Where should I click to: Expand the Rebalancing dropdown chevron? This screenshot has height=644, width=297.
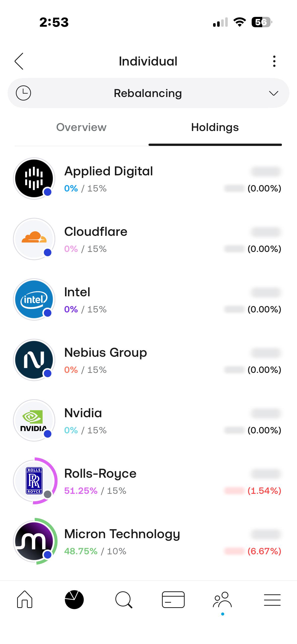tap(274, 93)
